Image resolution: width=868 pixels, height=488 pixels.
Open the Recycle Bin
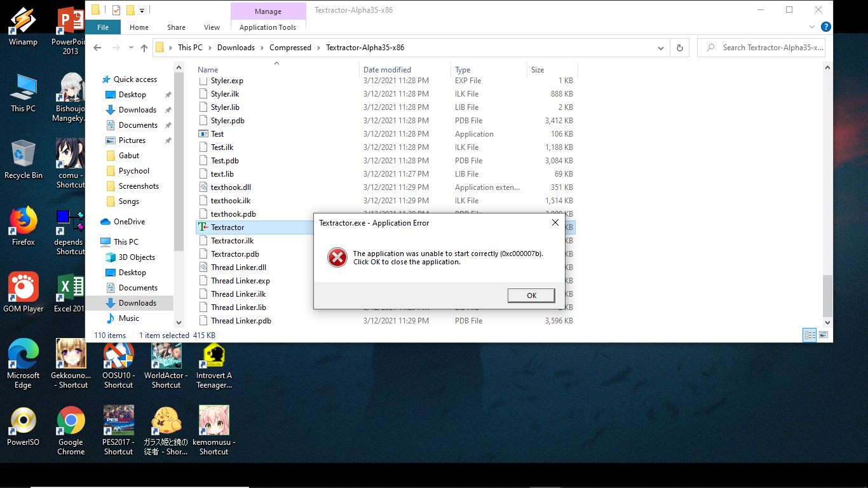coord(23,154)
